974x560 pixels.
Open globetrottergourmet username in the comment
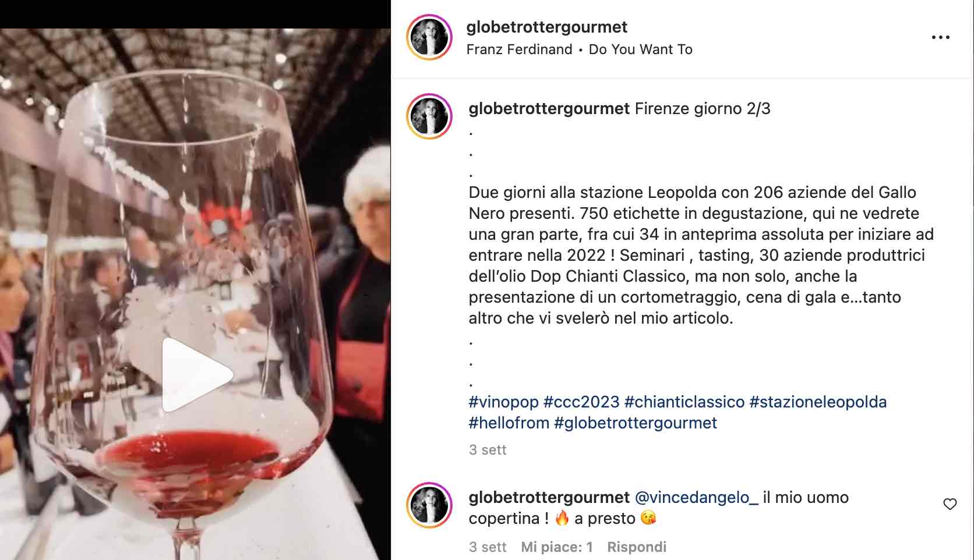coord(549,498)
